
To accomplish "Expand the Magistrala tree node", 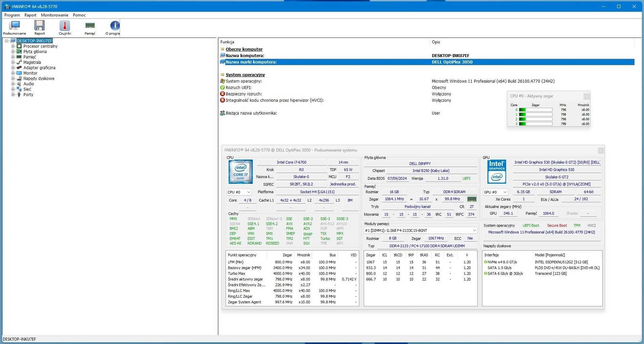I will pos(13,62).
